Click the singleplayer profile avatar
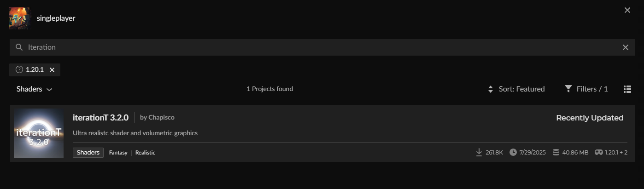The width and height of the screenshot is (644, 189). click(x=20, y=18)
